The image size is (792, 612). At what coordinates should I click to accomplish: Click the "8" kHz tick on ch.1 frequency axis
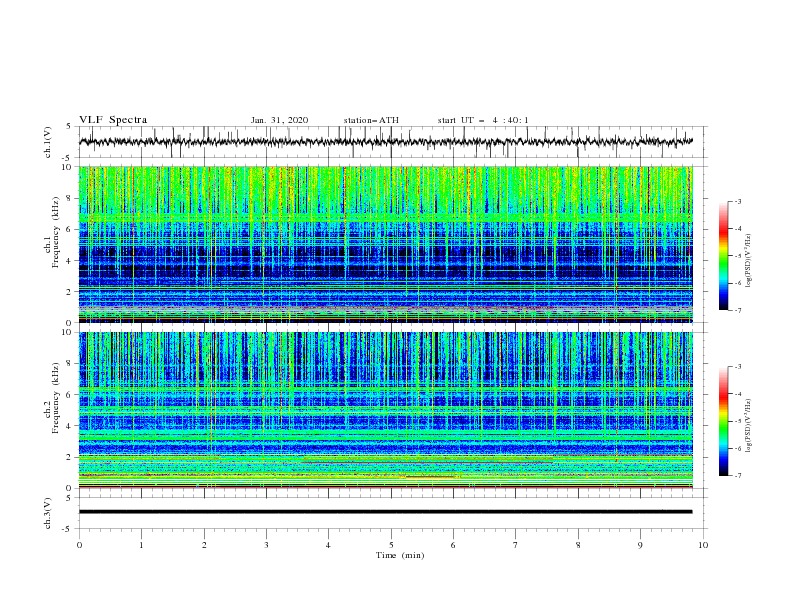pos(70,198)
